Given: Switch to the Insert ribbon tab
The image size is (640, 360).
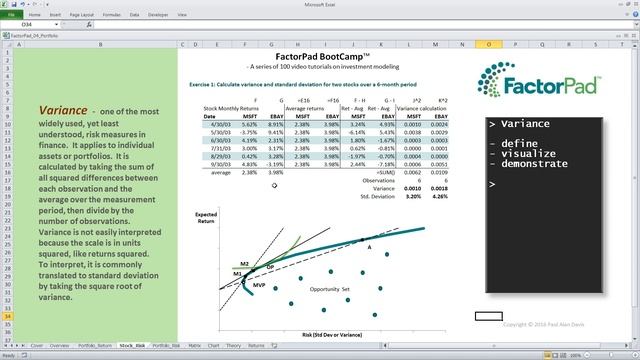Looking at the screenshot, I should [x=55, y=15].
